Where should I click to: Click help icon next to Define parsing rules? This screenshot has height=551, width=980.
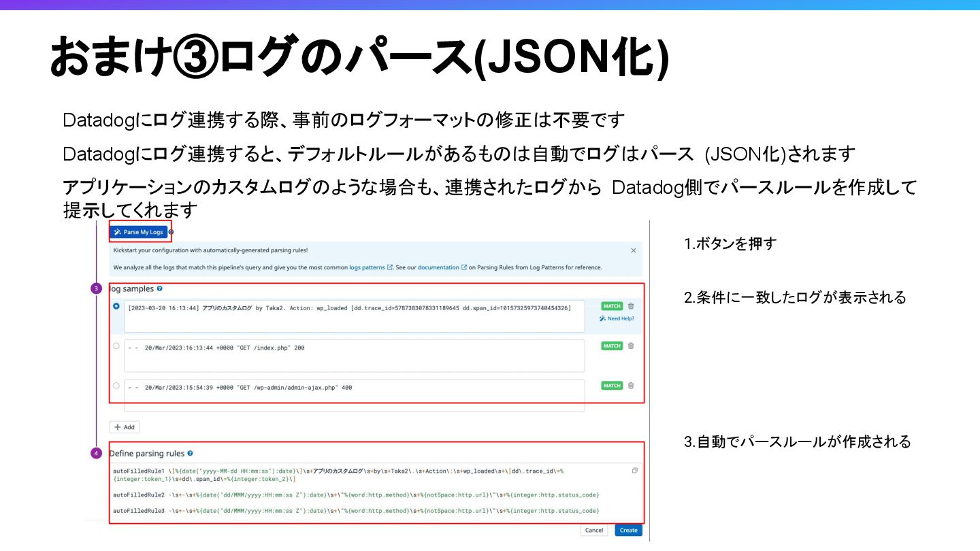pos(190,453)
